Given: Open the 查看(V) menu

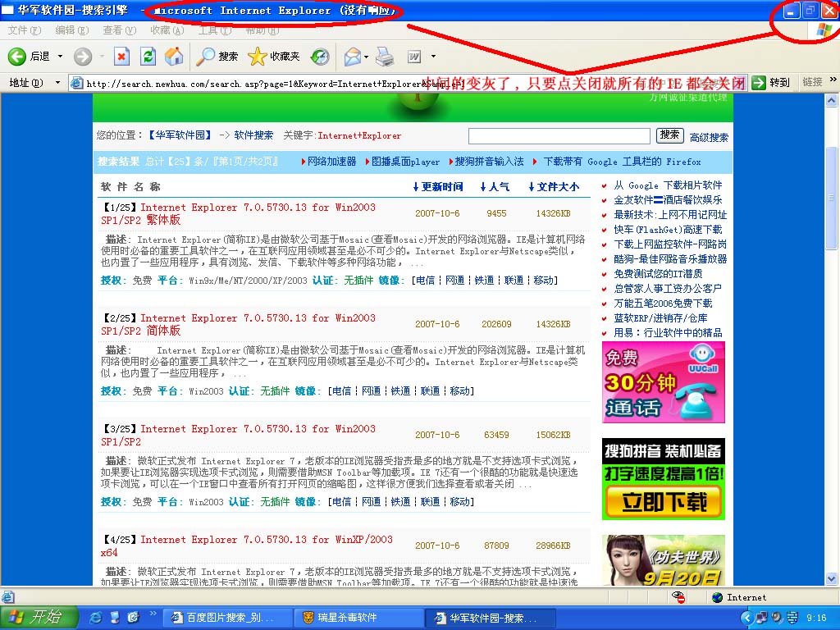Looking at the screenshot, I should click(120, 30).
